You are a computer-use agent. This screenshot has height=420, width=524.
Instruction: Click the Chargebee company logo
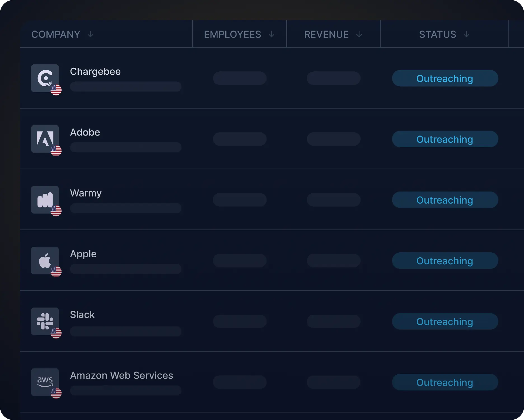click(45, 78)
